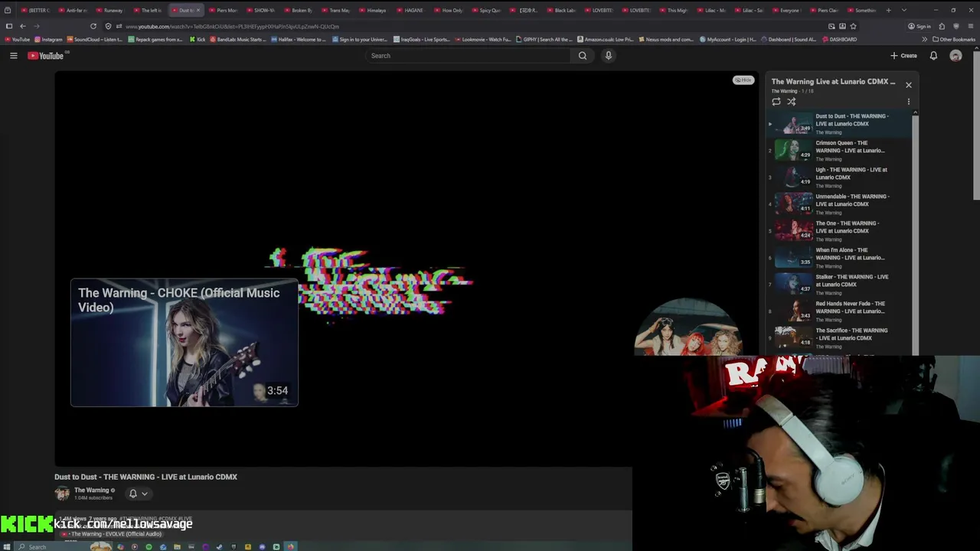
Task: Open the DASHBOARD bookmark
Action: point(839,39)
